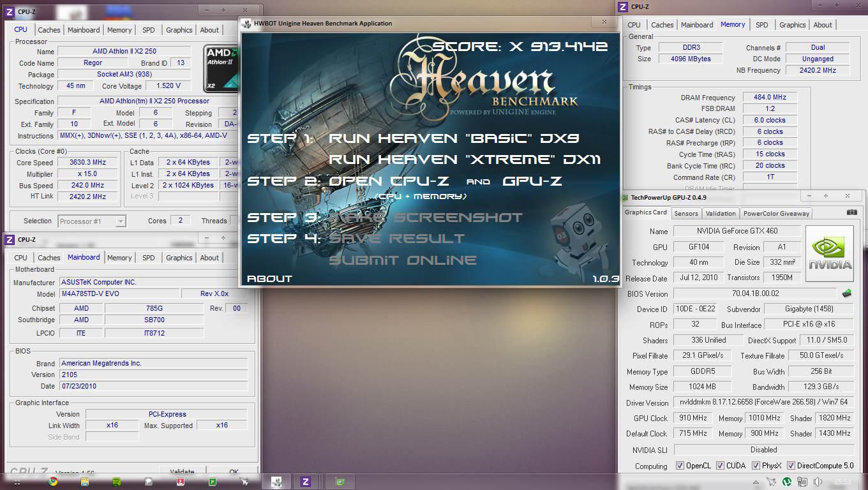Click the BIOS Date value 07/23/2010

(x=153, y=387)
